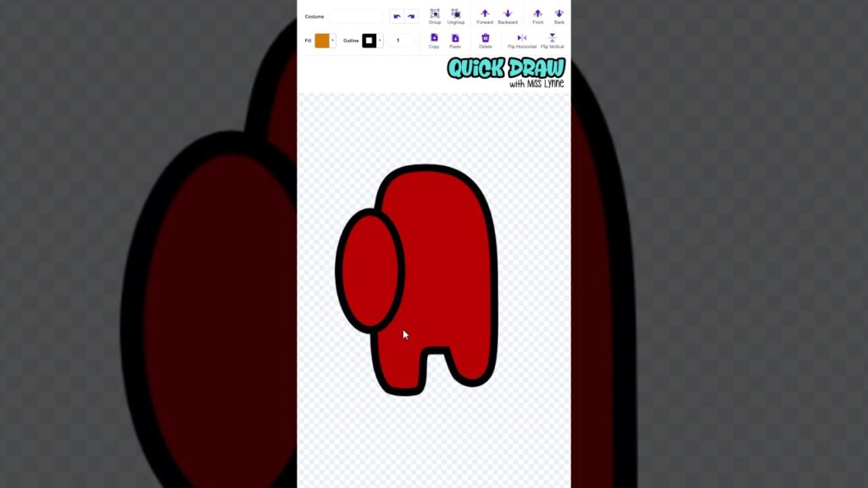Open the Fill color dropdown arrow

pos(333,41)
